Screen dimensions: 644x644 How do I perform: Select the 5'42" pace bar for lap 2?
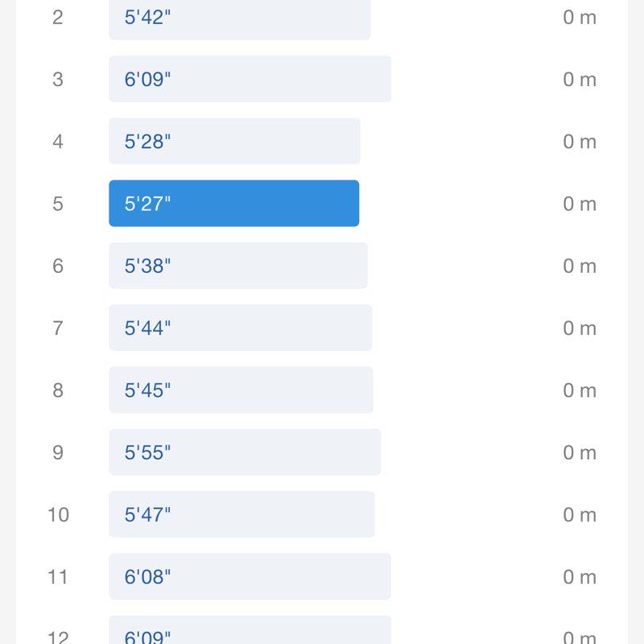(x=239, y=18)
